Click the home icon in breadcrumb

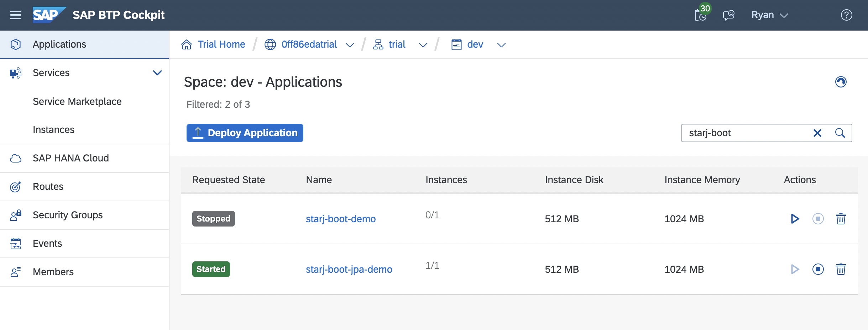point(187,44)
